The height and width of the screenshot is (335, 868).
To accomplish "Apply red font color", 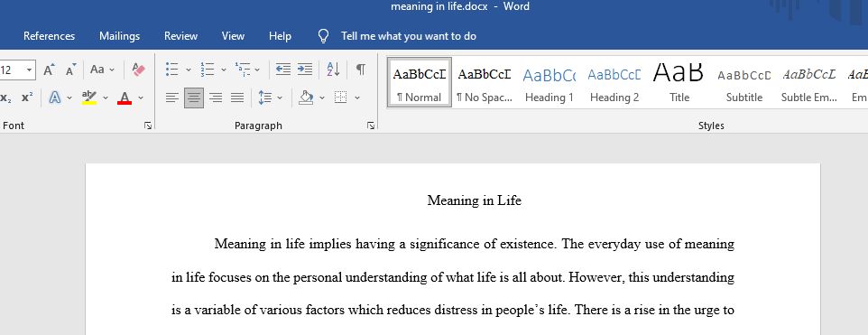I will pos(125,98).
